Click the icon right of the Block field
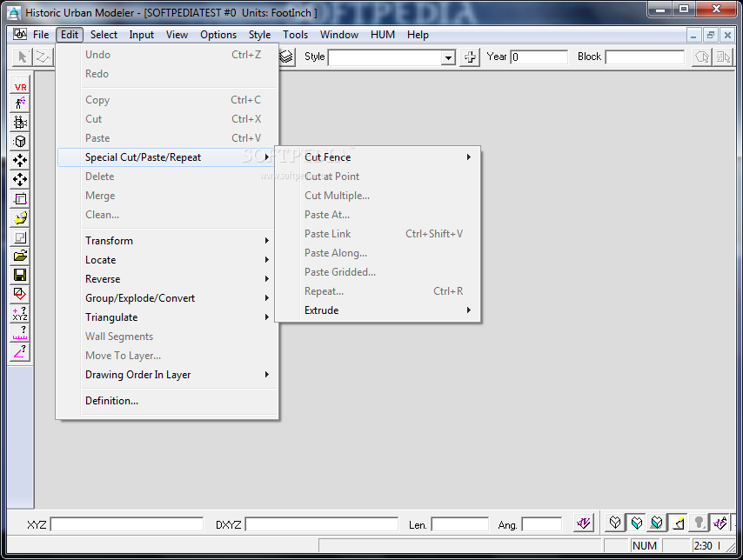743x560 pixels. [x=702, y=57]
